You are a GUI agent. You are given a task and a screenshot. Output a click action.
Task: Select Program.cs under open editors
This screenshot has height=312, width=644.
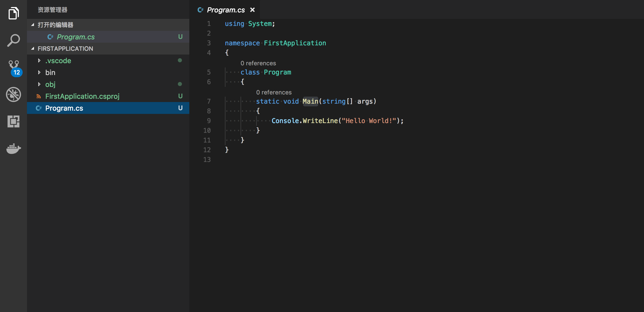click(x=108, y=37)
